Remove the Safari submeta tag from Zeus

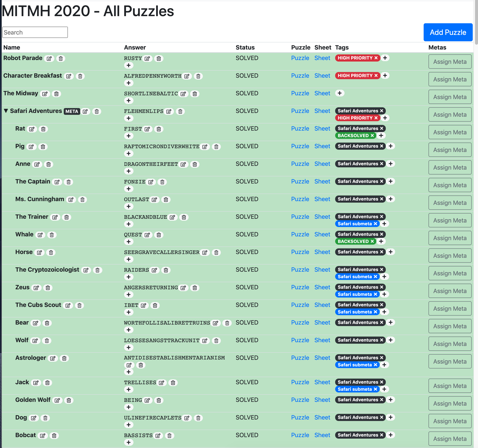(x=375, y=294)
